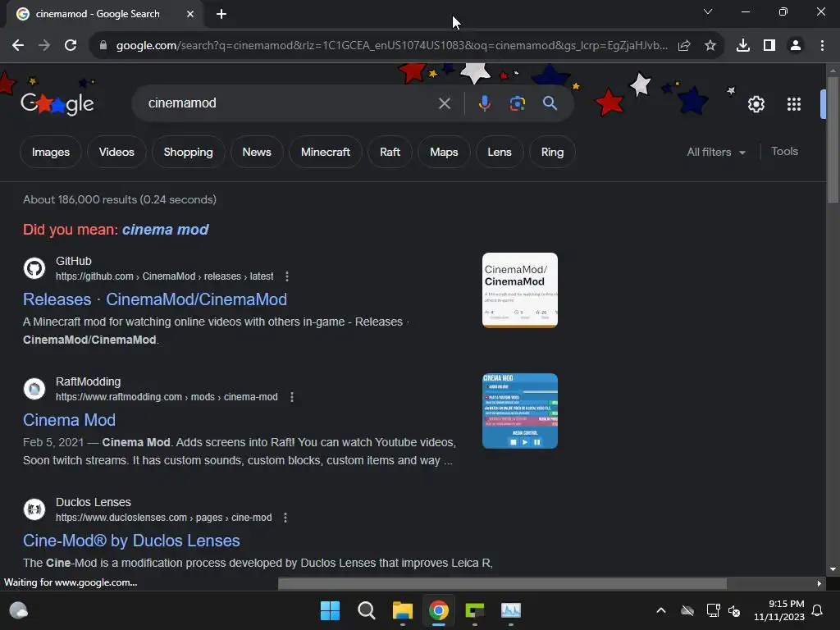Select the Ring filter chip

point(552,152)
